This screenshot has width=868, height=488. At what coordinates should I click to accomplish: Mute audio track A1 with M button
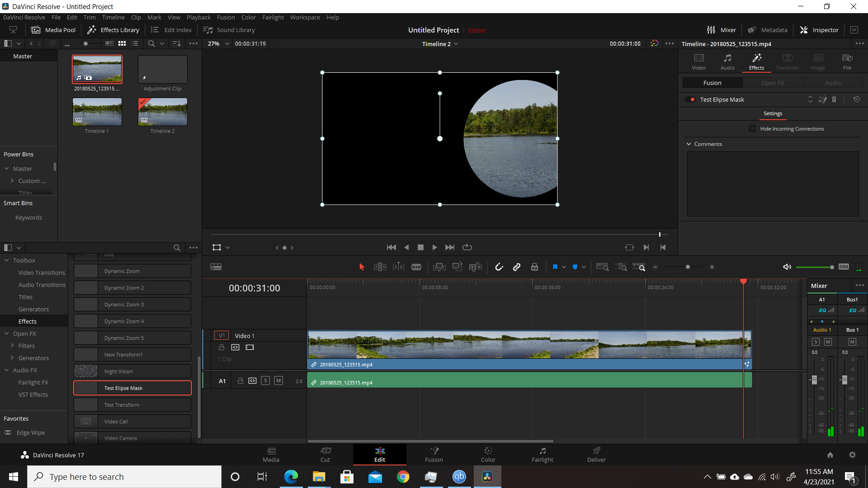pyautogui.click(x=278, y=381)
